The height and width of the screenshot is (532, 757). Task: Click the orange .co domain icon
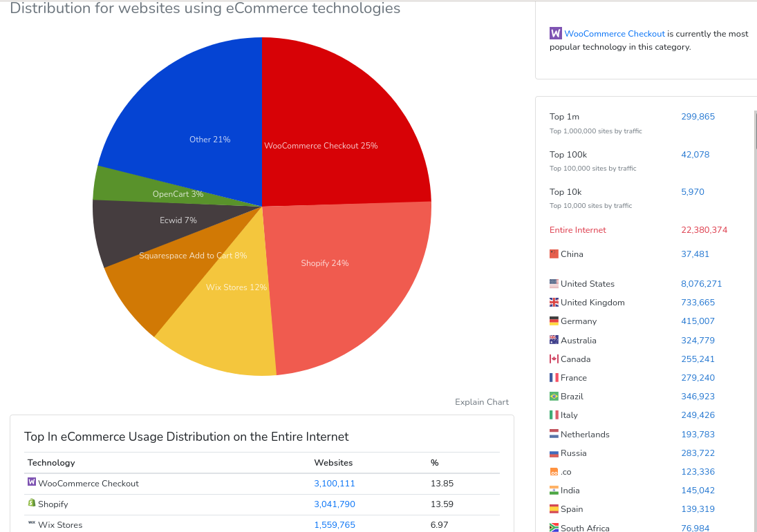pos(554,471)
